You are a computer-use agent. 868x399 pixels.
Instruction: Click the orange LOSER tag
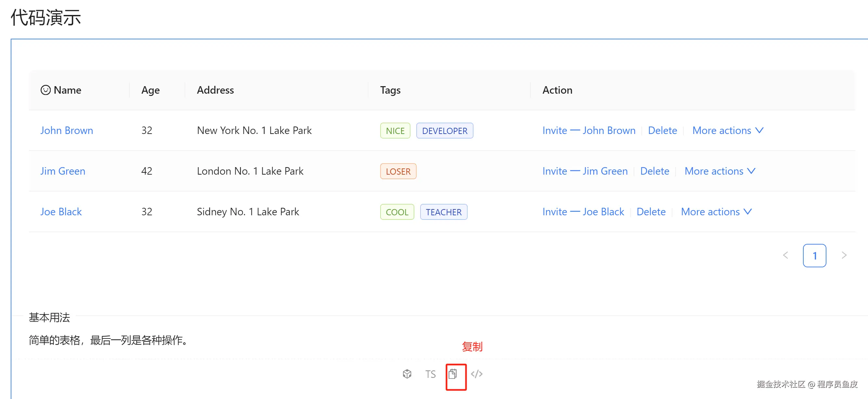pyautogui.click(x=398, y=171)
